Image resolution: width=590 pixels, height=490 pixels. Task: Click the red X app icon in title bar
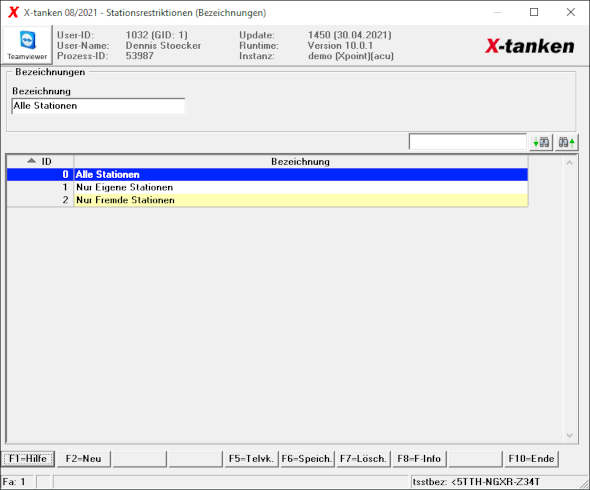point(13,12)
